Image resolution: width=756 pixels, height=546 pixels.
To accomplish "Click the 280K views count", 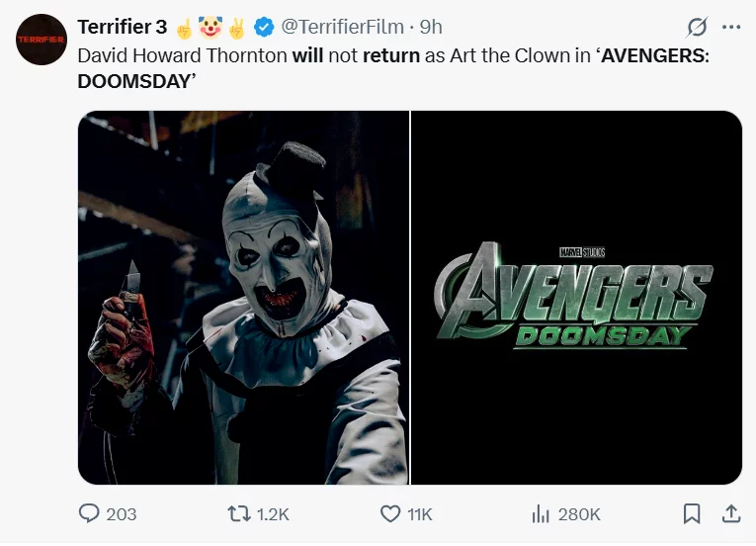I will point(579,514).
